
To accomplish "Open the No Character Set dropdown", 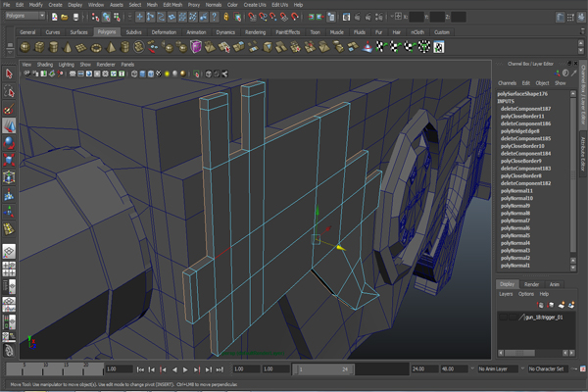I will [x=549, y=369].
